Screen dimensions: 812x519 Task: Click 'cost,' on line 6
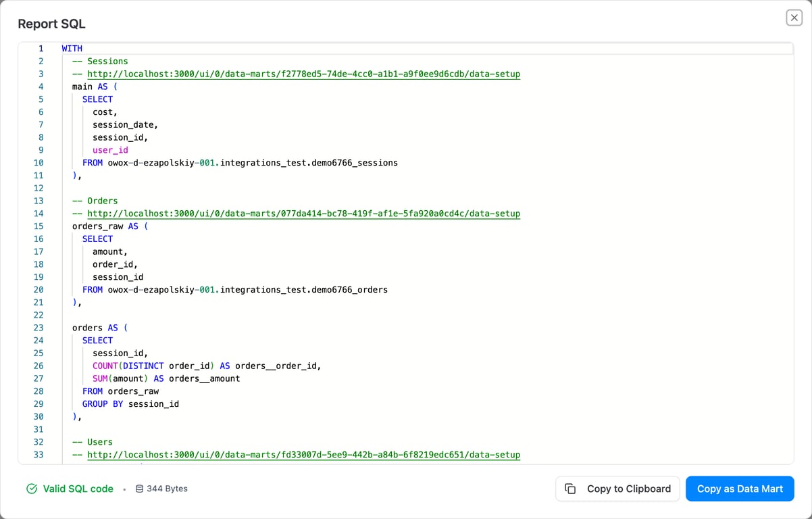coord(105,112)
